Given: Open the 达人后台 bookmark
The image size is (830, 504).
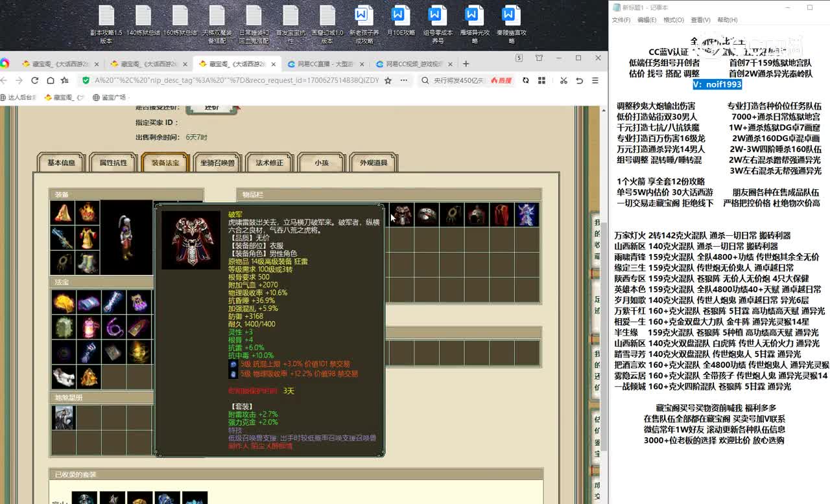Looking at the screenshot, I should pos(19,97).
